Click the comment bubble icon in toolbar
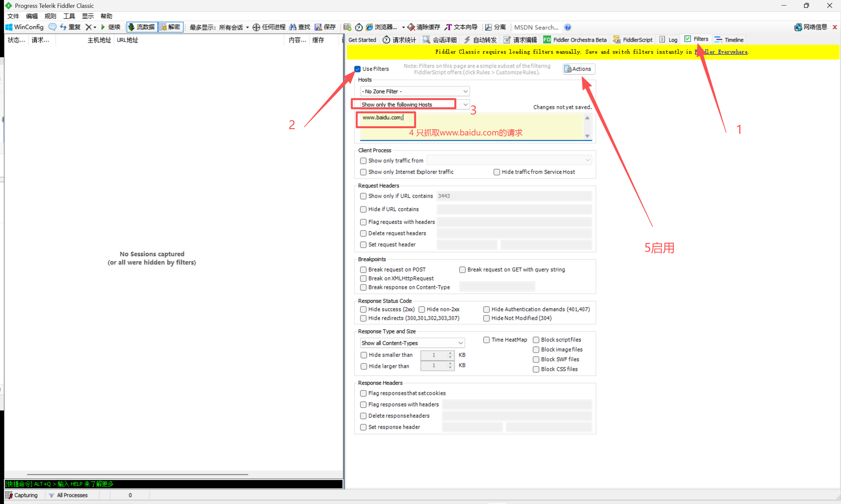Viewport: 841px width, 504px height. coord(52,27)
